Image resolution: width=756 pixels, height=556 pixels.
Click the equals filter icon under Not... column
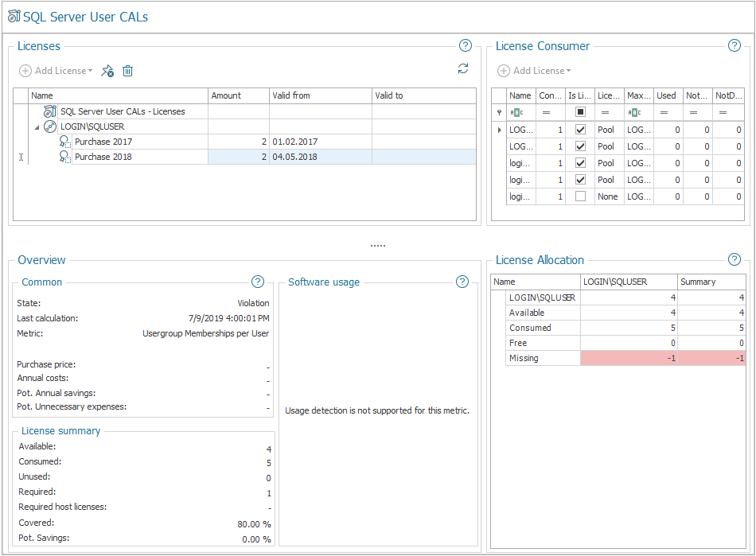[693, 113]
